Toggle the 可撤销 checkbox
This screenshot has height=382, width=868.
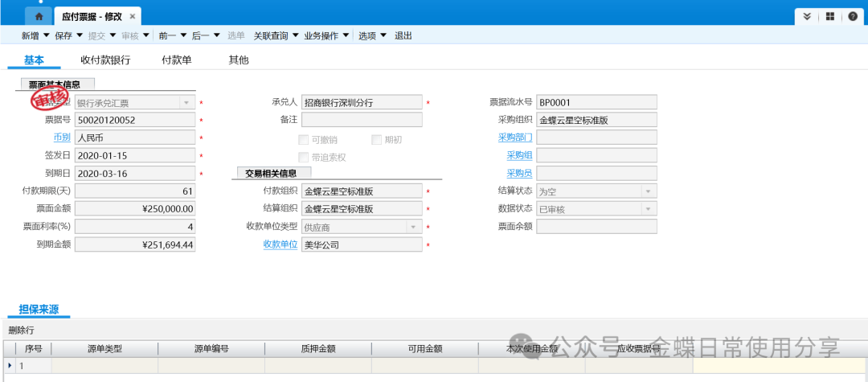[x=304, y=139]
